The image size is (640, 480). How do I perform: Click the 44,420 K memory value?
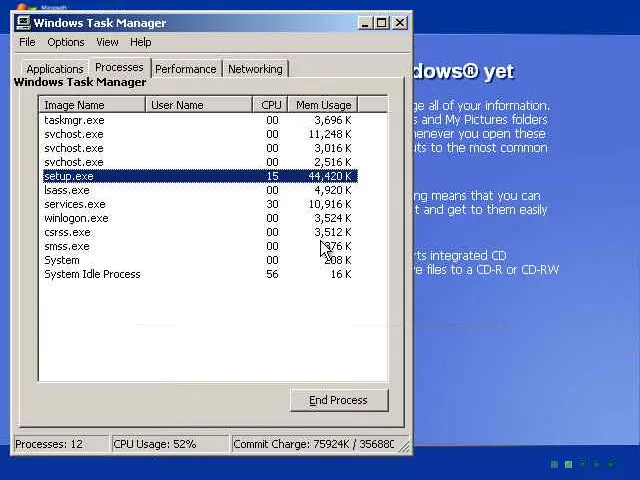click(x=330, y=176)
